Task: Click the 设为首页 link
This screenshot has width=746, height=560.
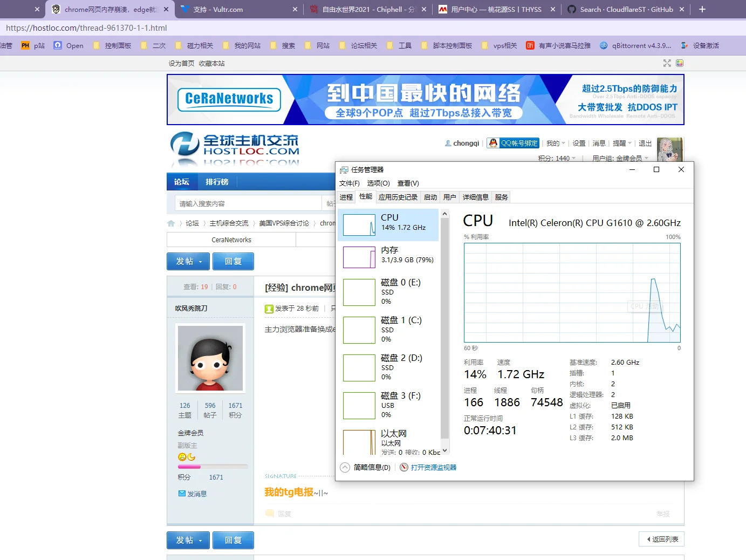Action: click(x=181, y=64)
